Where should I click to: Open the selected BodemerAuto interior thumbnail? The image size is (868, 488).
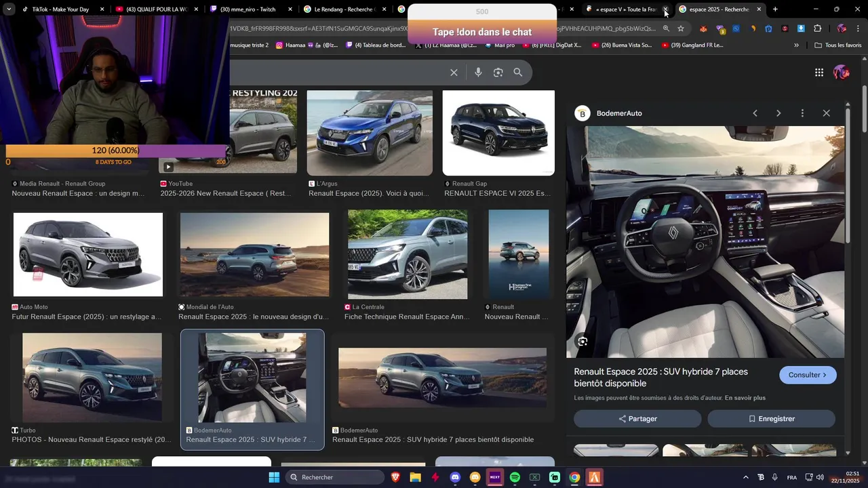(252, 378)
